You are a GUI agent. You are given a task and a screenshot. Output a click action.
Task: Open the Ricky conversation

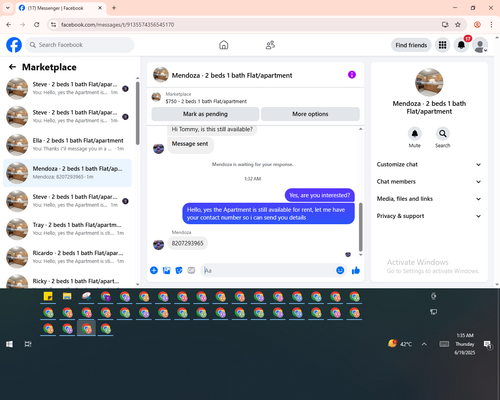coord(67,281)
